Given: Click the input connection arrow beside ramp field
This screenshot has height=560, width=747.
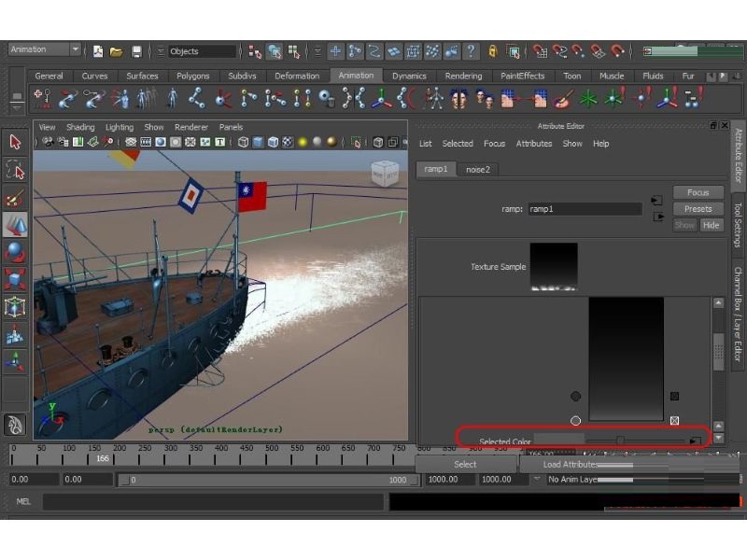Looking at the screenshot, I should tap(657, 201).
